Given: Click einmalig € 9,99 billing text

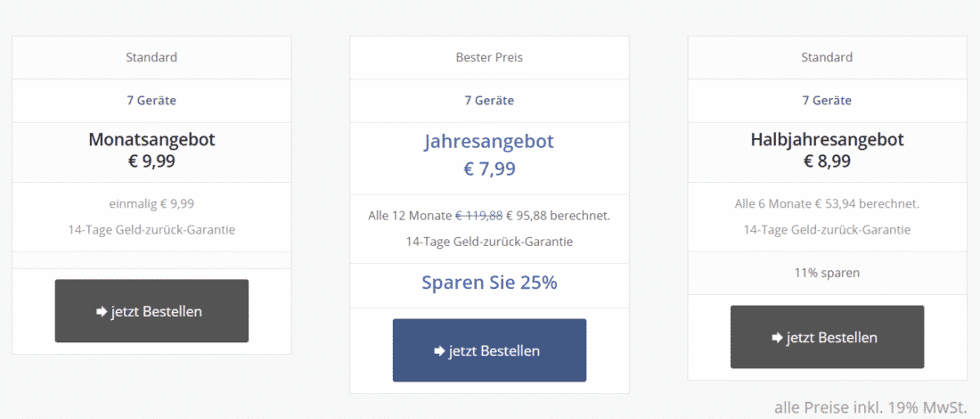Looking at the screenshot, I should [151, 203].
